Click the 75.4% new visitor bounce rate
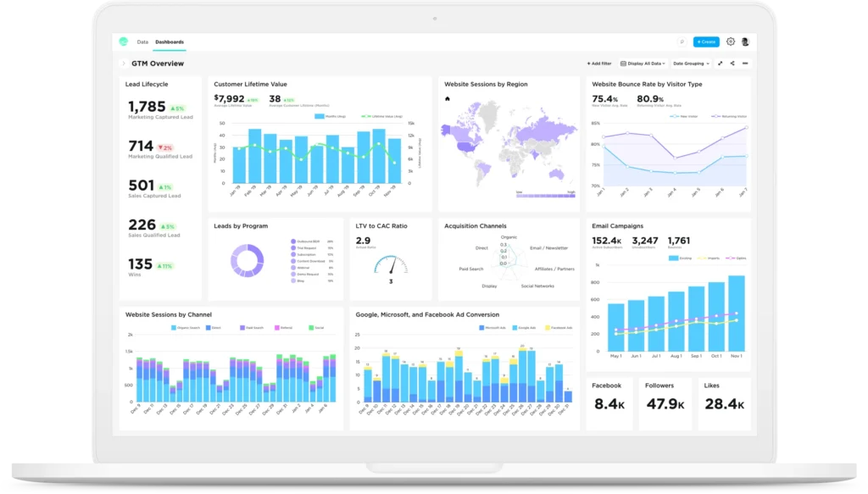The height and width of the screenshot is (494, 868). [605, 99]
